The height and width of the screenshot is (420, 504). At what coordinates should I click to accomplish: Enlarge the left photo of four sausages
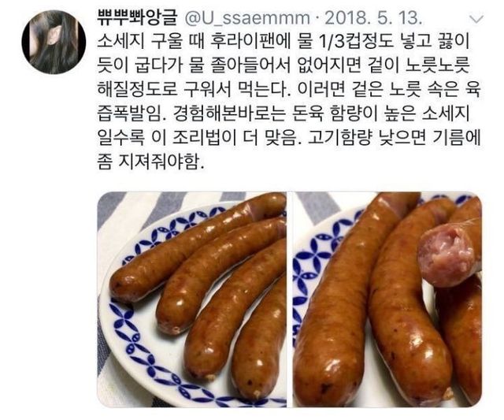tap(191, 299)
